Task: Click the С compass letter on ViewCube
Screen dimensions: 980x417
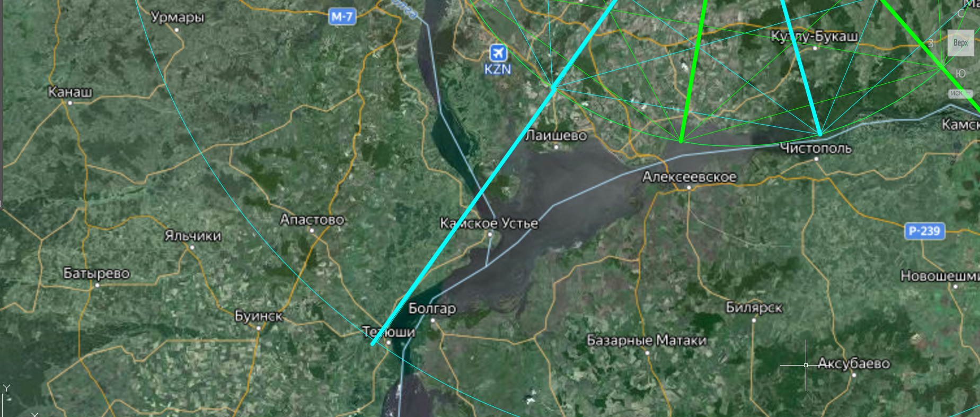Action: point(960,14)
